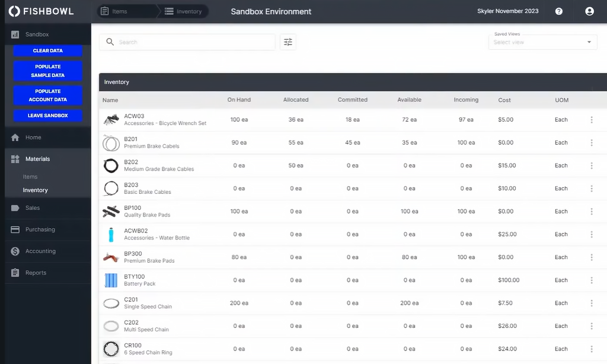Viewport: 607px width, 364px height.
Task: Click the Home house icon
Action: [15, 138]
